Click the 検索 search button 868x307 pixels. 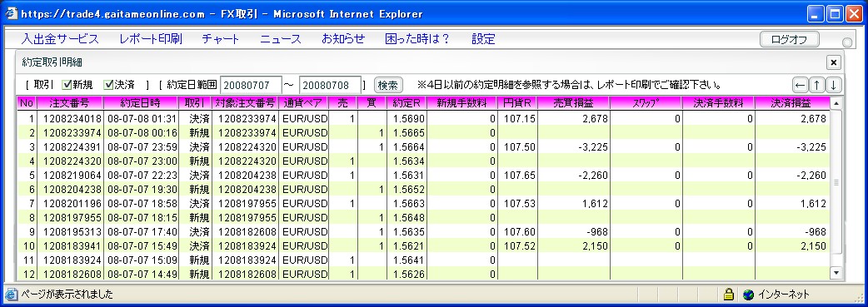(x=388, y=85)
